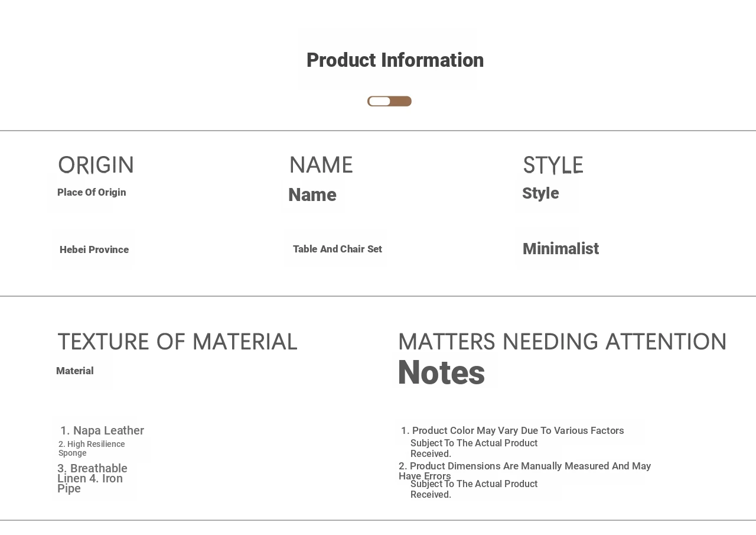Click the Product Color May Vary note
The image size is (756, 535).
(512, 430)
